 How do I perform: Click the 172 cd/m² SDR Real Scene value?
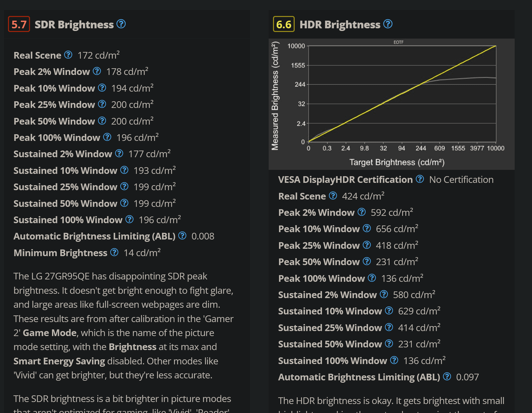click(99, 55)
